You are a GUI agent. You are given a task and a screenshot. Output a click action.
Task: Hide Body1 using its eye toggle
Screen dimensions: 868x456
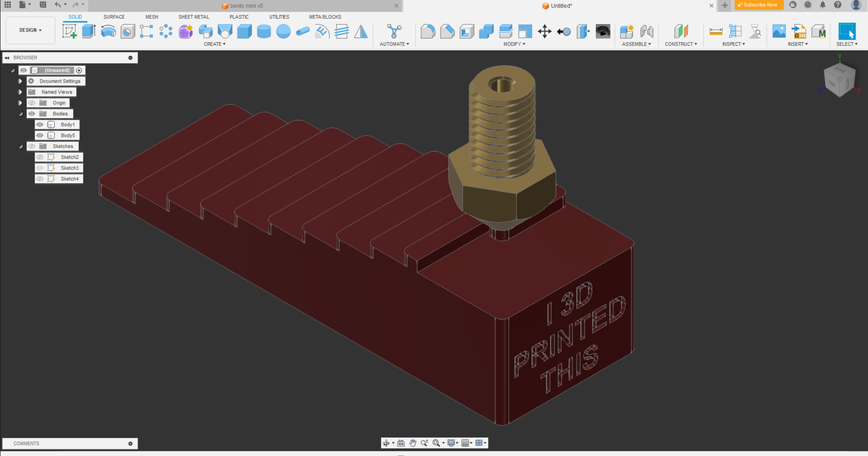(x=40, y=124)
